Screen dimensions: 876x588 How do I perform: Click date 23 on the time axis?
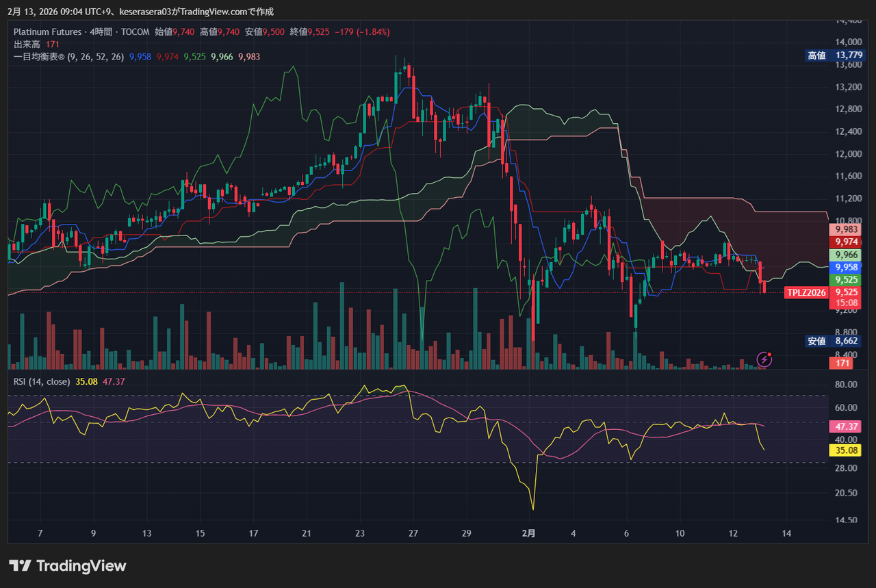(360, 533)
